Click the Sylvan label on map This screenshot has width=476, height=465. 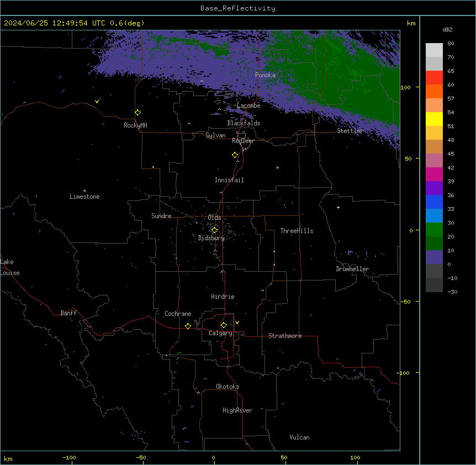click(x=215, y=135)
